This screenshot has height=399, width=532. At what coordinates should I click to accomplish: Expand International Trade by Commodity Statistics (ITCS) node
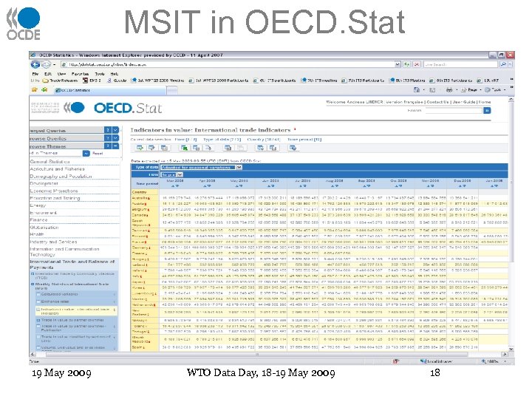(x=33, y=274)
